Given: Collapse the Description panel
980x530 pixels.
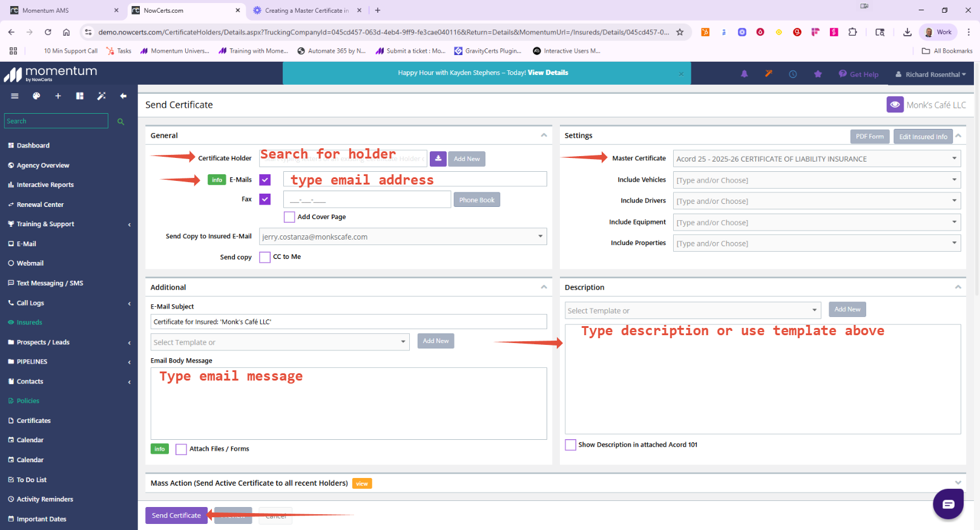Looking at the screenshot, I should pos(958,287).
